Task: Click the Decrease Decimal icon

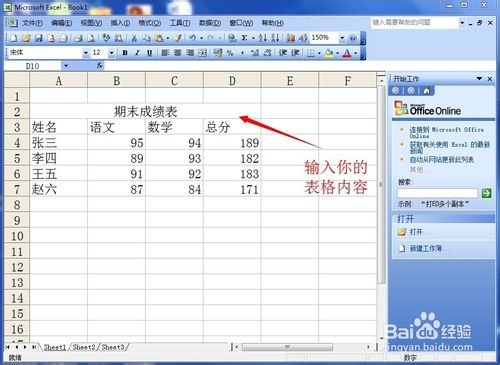Action: (267, 53)
